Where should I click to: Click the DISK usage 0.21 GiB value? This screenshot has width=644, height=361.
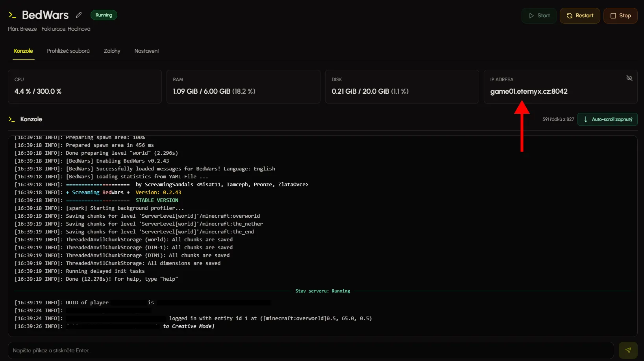[x=370, y=91]
